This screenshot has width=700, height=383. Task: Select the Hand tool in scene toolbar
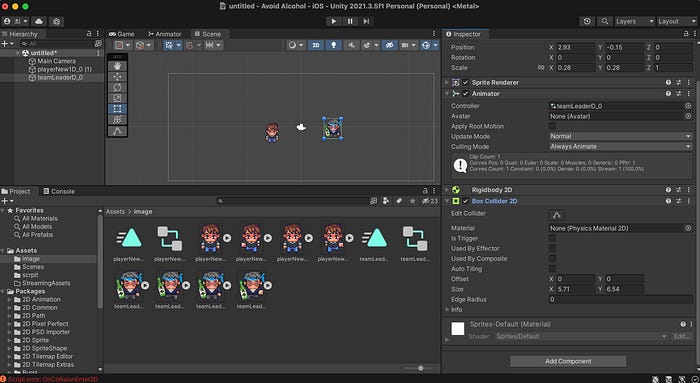pyautogui.click(x=117, y=66)
